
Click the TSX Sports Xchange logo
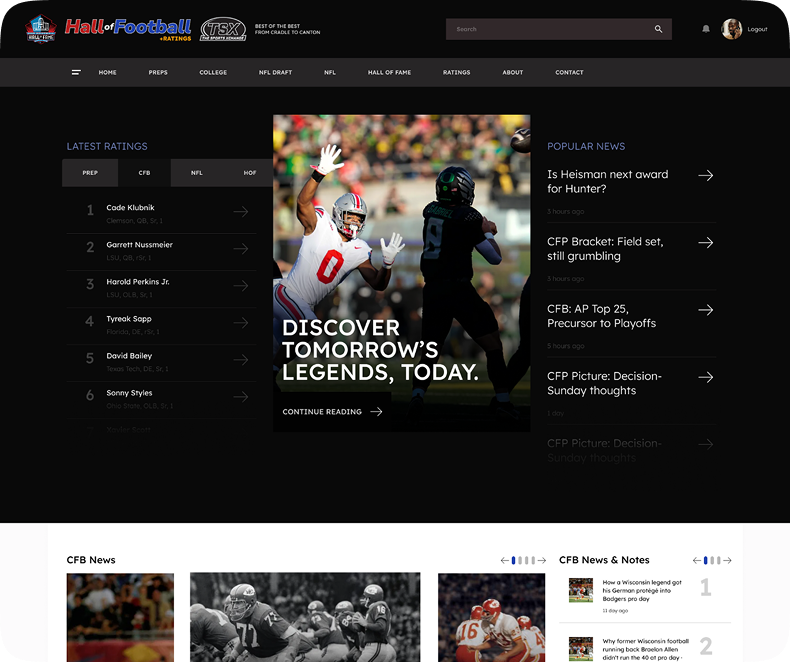223,29
